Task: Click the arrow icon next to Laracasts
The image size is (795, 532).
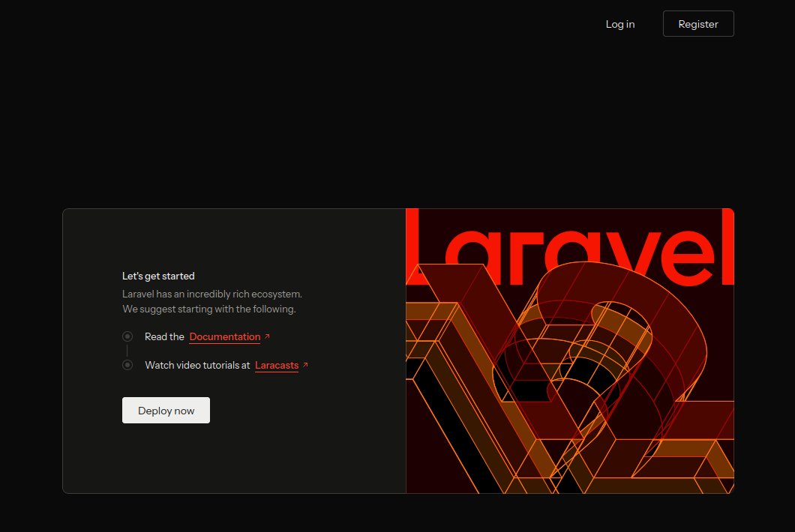Action: 305,365
